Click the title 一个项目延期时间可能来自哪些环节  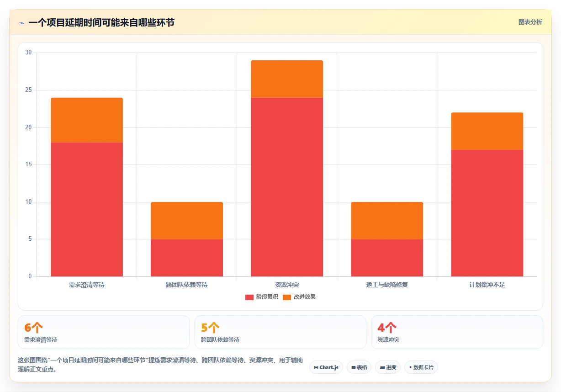pos(101,22)
